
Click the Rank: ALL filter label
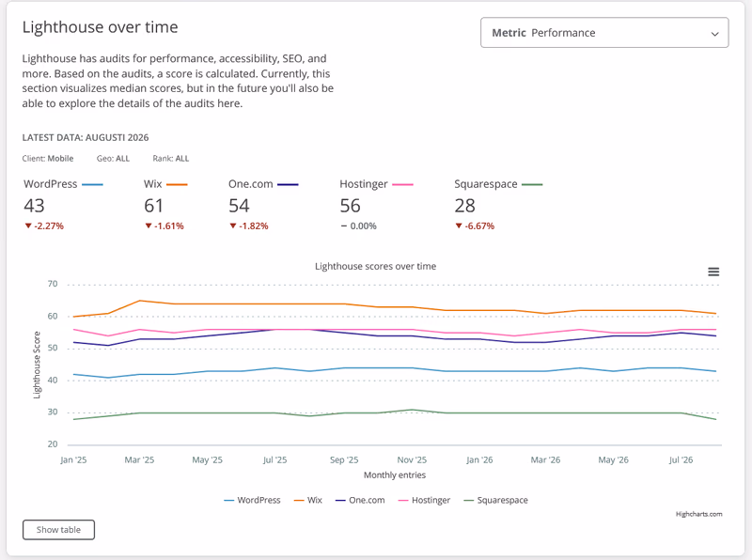171,159
